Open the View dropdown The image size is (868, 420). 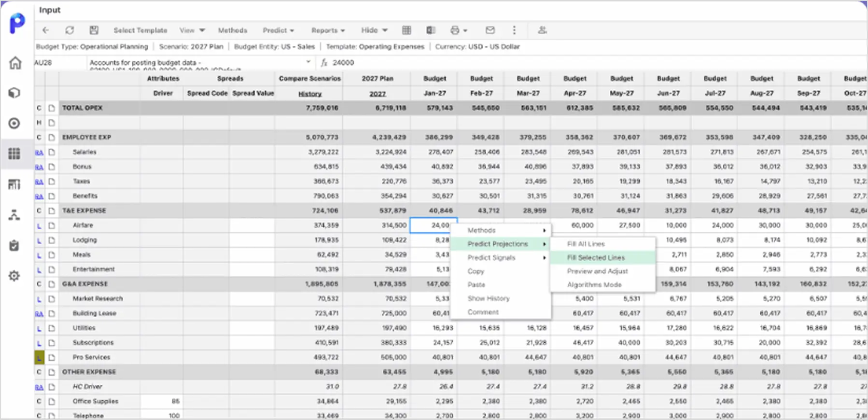coord(192,30)
